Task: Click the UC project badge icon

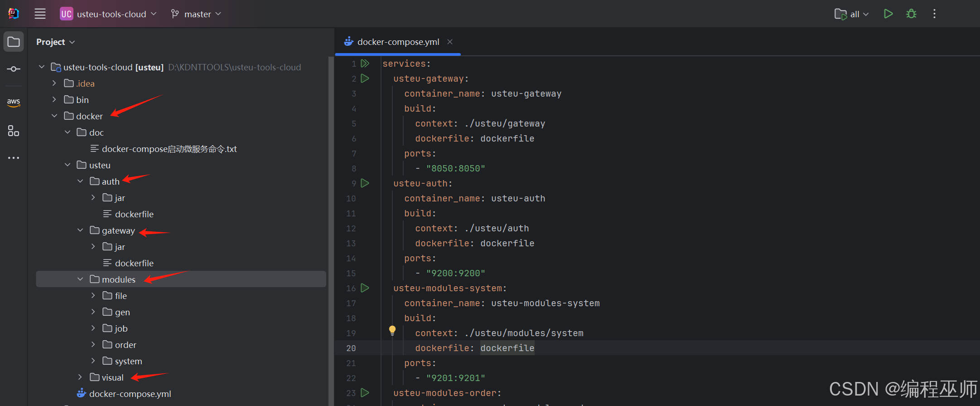Action: [66, 14]
